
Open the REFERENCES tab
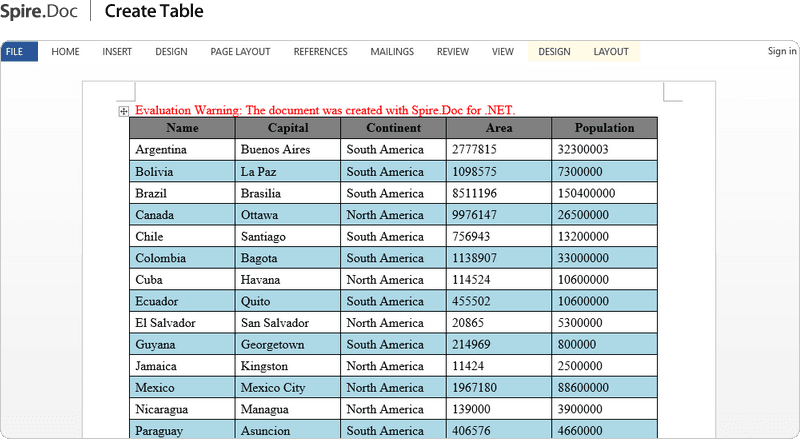[320, 52]
